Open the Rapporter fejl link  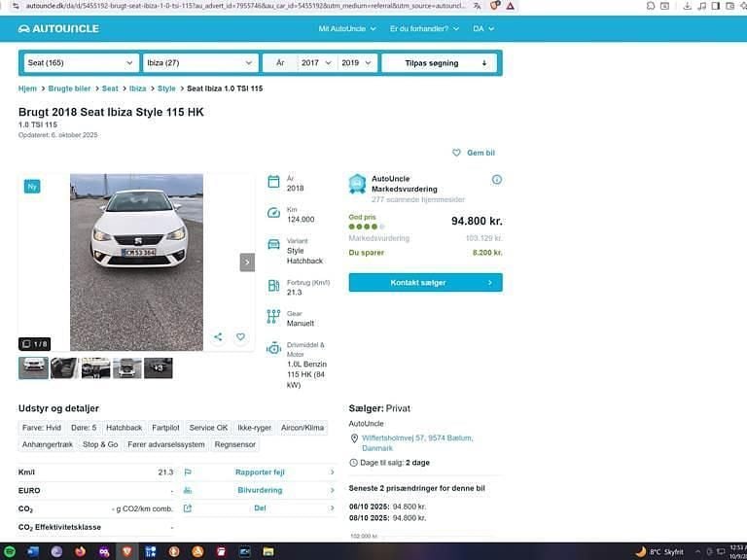pyautogui.click(x=260, y=472)
